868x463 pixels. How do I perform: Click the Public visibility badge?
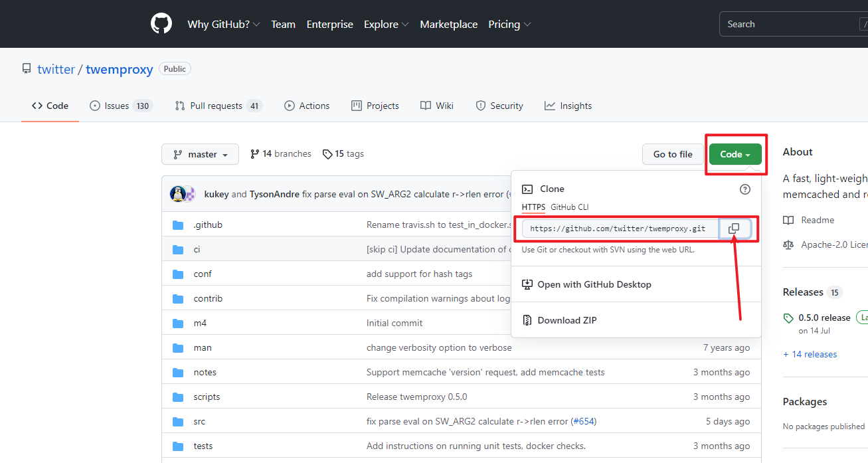175,69
